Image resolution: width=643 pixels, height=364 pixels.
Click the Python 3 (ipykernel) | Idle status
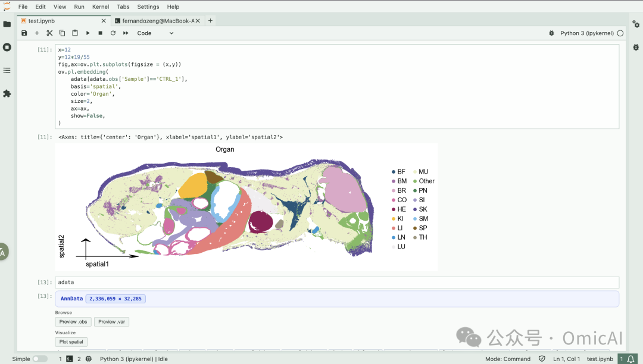[134, 359]
